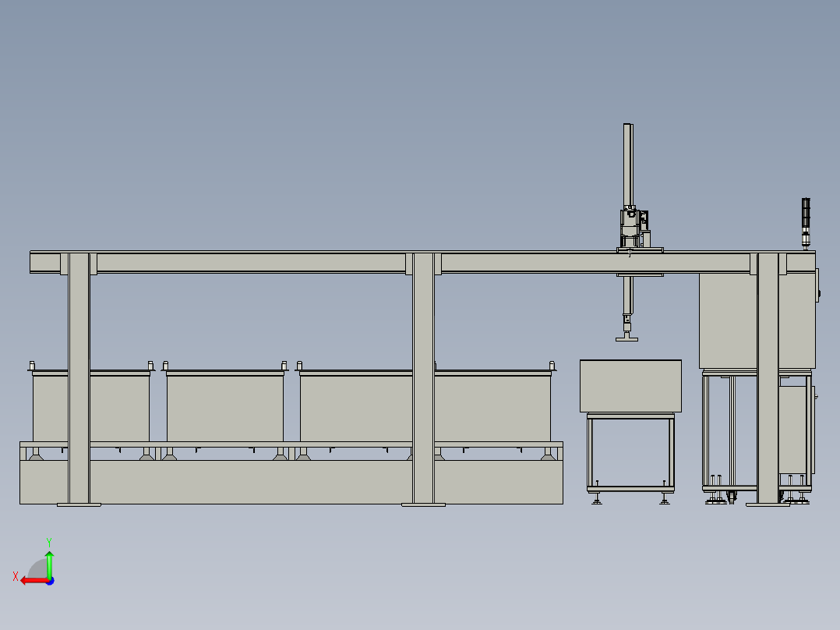Select the middle vertical support column

click(422, 374)
